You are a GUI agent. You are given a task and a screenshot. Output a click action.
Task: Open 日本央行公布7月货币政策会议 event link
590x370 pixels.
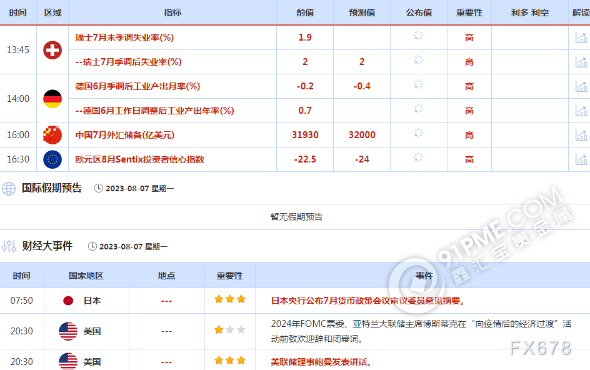[x=368, y=301]
